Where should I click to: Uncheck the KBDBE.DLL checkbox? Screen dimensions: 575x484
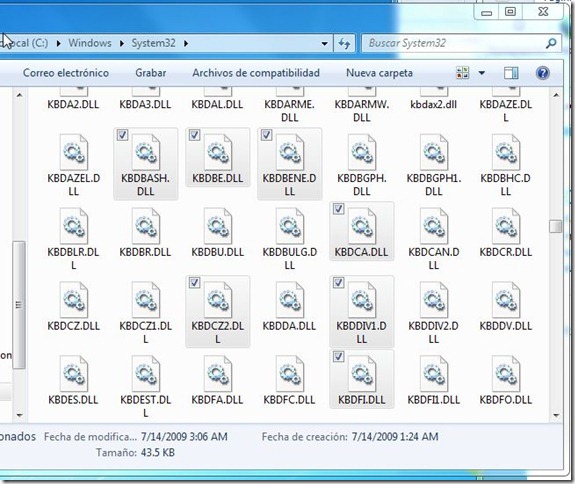click(x=194, y=135)
